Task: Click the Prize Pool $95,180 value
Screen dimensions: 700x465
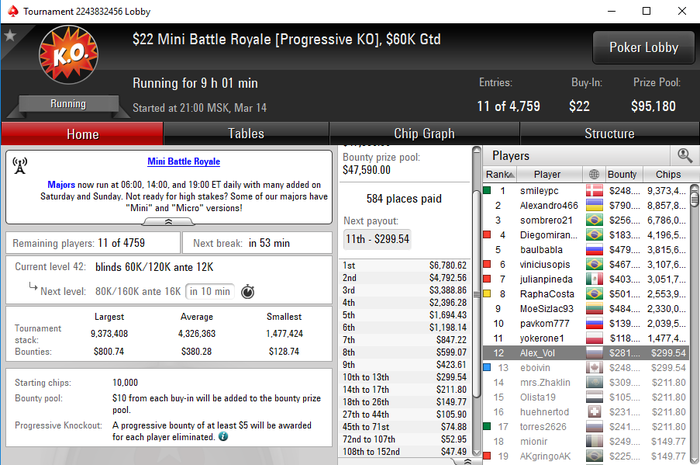Action: (653, 106)
